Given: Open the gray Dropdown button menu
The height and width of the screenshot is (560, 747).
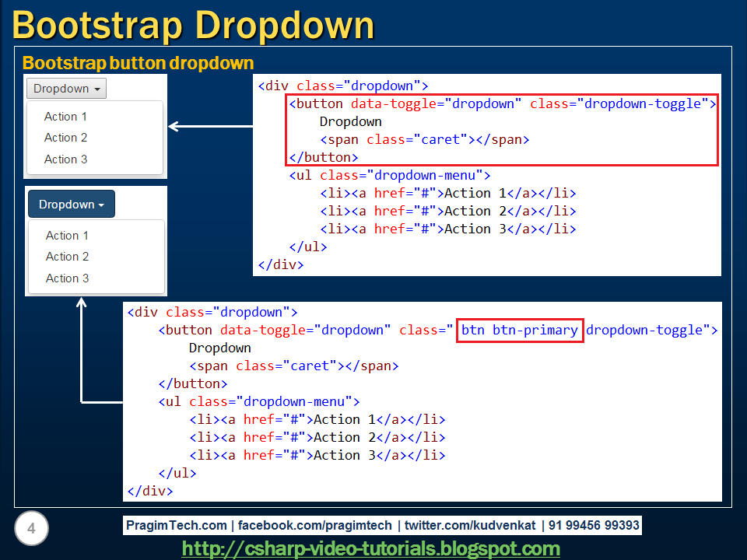Looking at the screenshot, I should tap(66, 89).
